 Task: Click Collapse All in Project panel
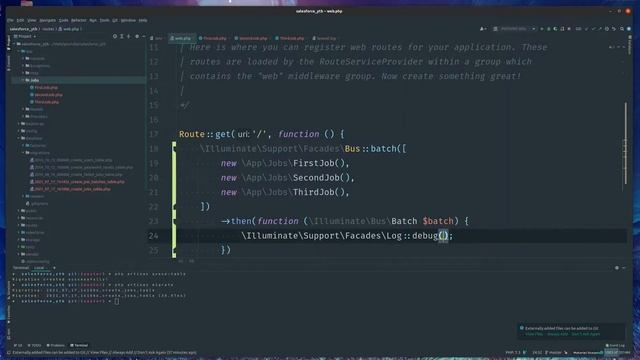(x=129, y=36)
